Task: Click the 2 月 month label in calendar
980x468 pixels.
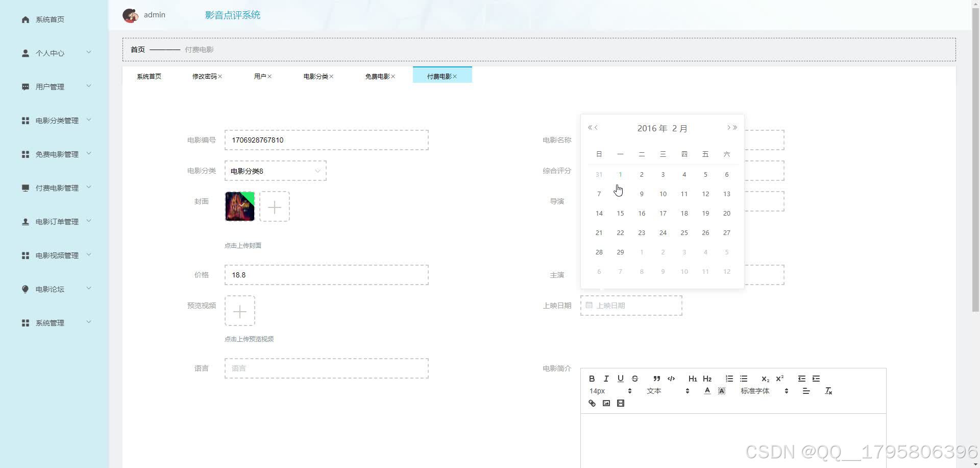Action: point(680,128)
